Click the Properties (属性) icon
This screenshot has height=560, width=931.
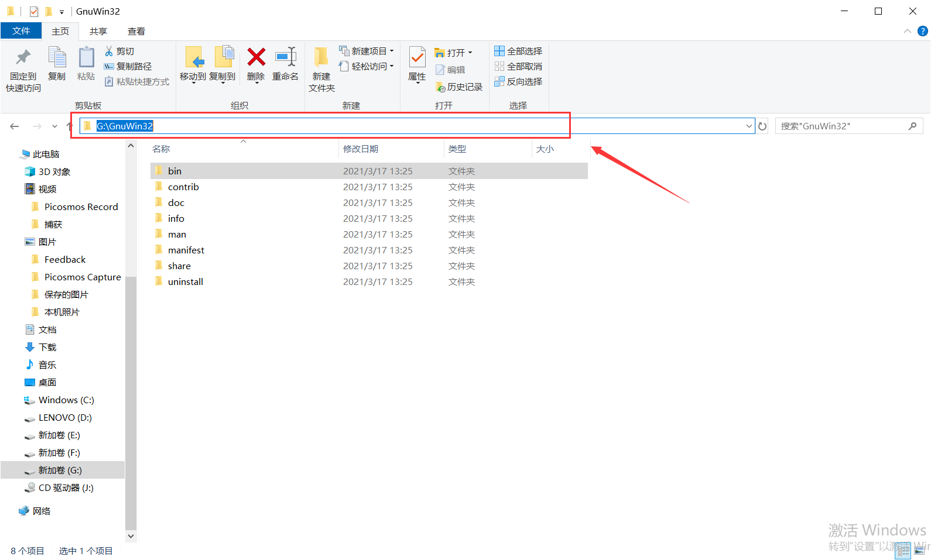point(417,57)
